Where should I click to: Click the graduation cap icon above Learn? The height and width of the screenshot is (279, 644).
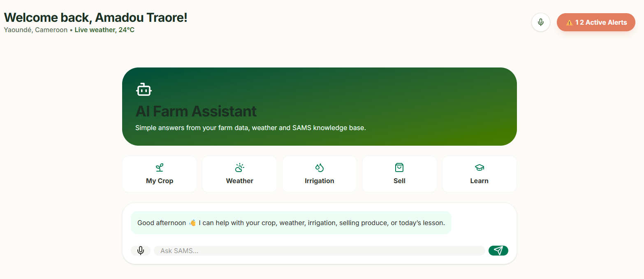pos(480,167)
